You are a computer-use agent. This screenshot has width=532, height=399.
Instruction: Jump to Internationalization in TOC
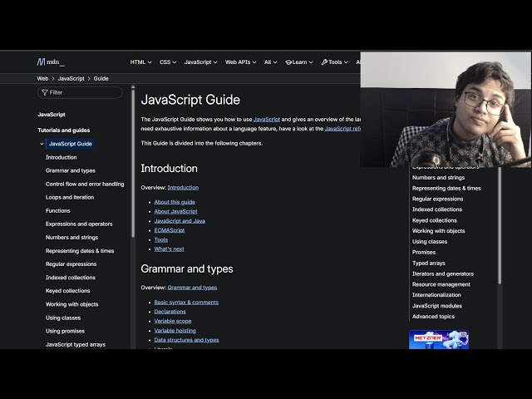pos(436,295)
